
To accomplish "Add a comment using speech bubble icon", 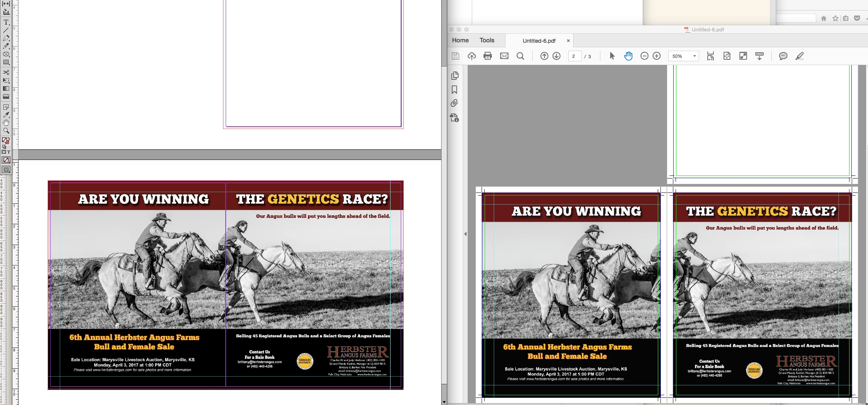I will [783, 56].
